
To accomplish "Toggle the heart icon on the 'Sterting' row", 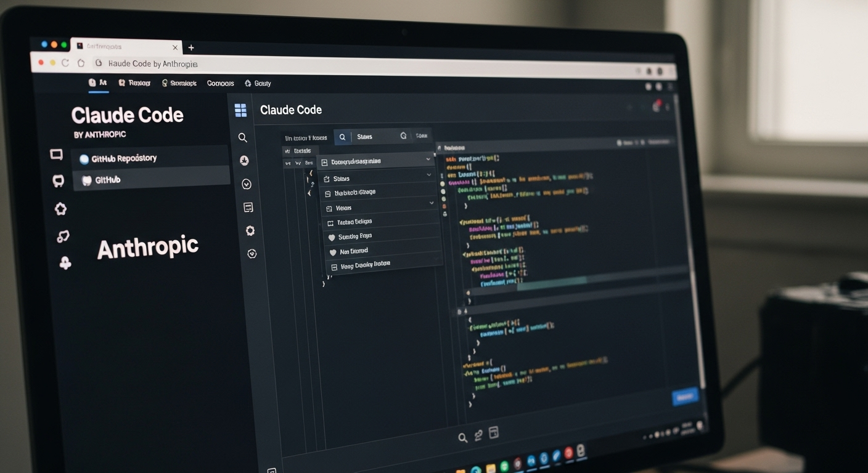I will point(332,237).
